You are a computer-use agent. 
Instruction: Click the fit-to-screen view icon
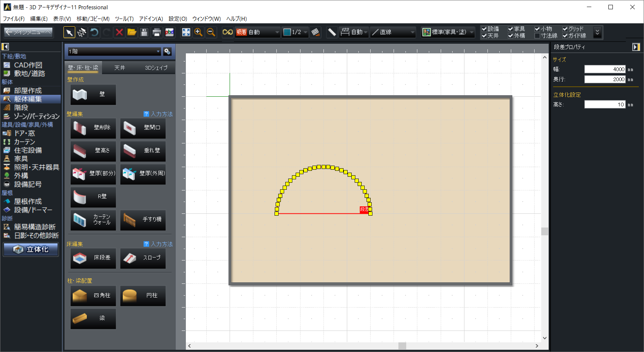(x=186, y=33)
